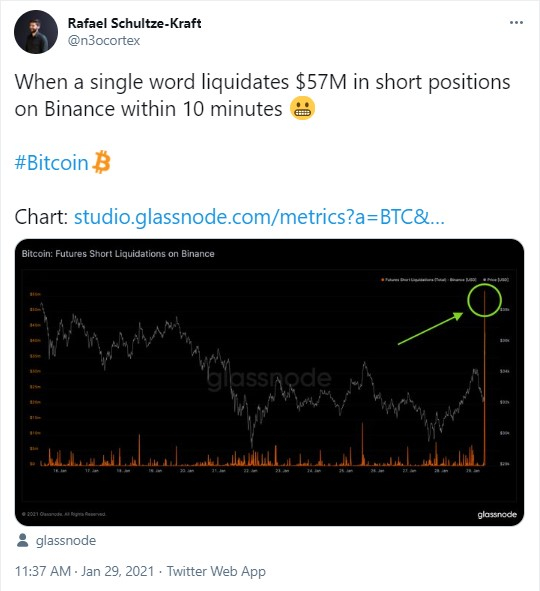The height and width of the screenshot is (591, 540).
Task: Click the person icon beside glassnode tag
Action: point(23,540)
